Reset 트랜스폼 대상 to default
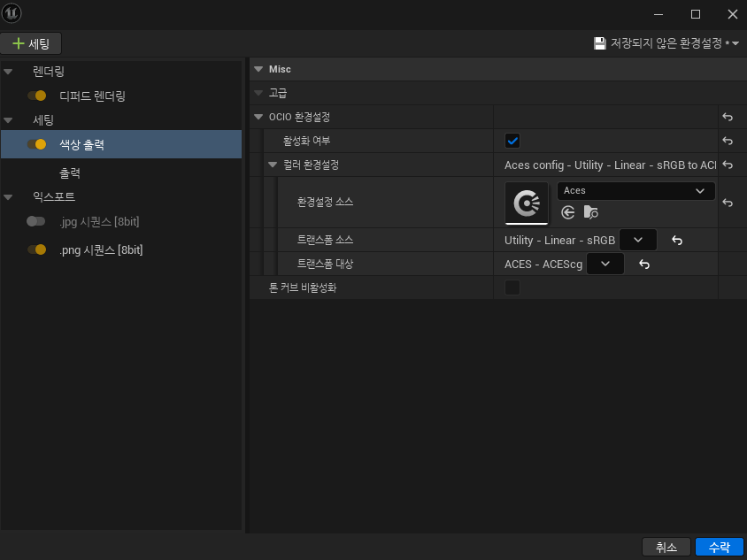The width and height of the screenshot is (747, 560). [645, 264]
